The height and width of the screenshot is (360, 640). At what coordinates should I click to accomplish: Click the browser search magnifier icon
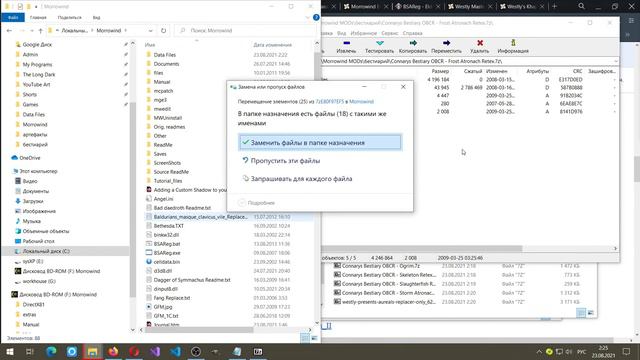[x=581, y=6]
